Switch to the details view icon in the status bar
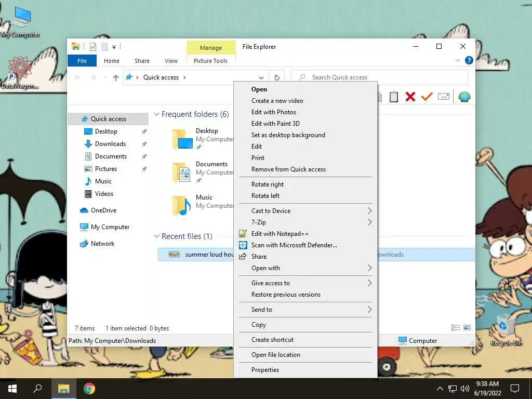The height and width of the screenshot is (399, 532). point(456,328)
